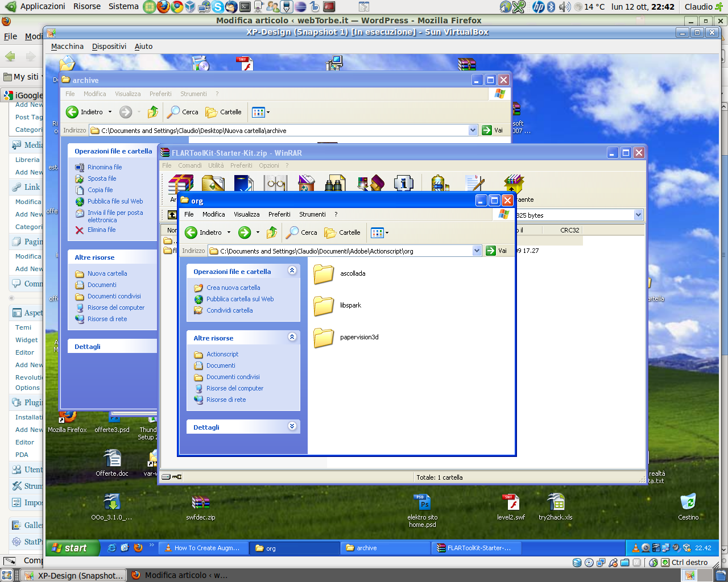Go up one level in archive window
The image size is (728, 582).
pyautogui.click(x=153, y=112)
